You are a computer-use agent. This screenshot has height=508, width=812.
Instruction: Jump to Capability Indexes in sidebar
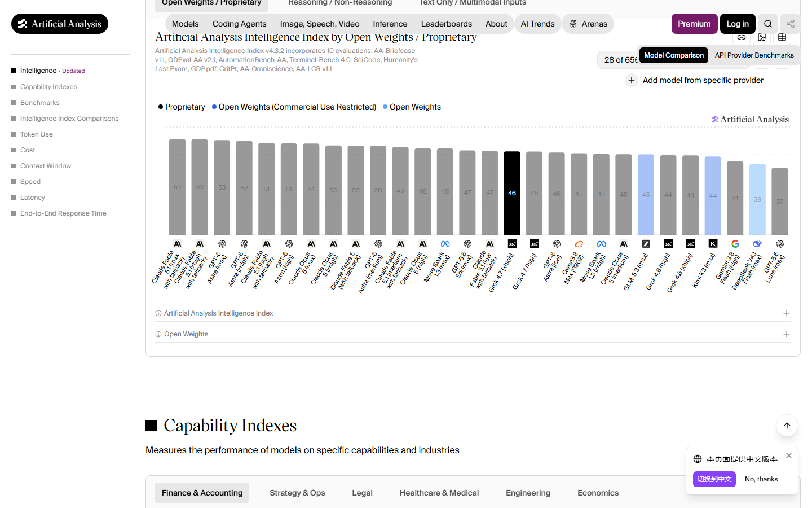[x=48, y=87]
